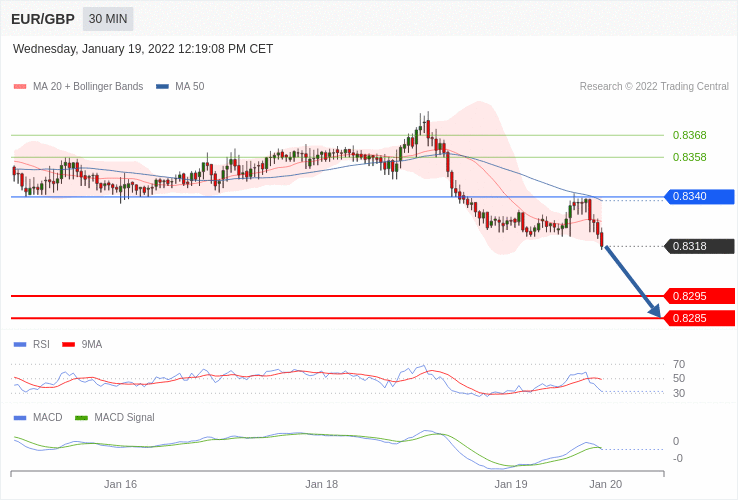Viewport: 738px width, 500px height.
Task: Click the 'Jan 20' time axis label
Action: 606,484
